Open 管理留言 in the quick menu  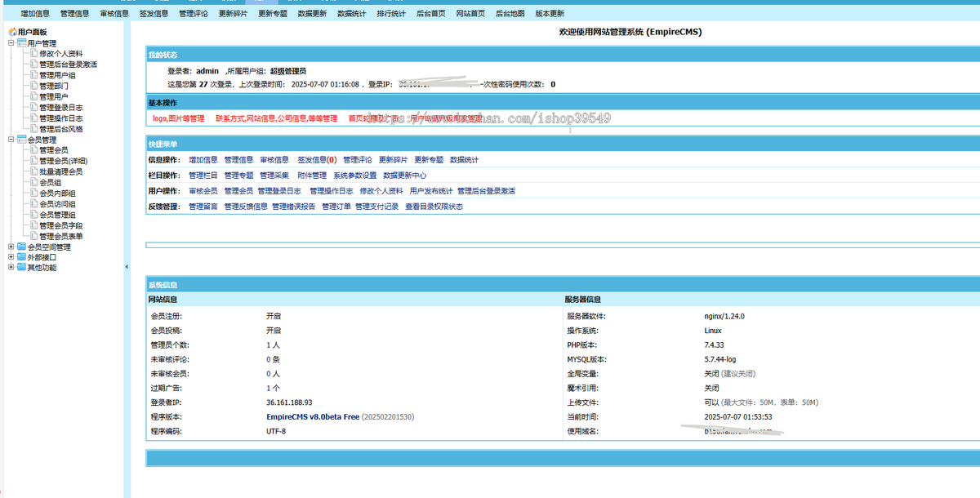203,207
